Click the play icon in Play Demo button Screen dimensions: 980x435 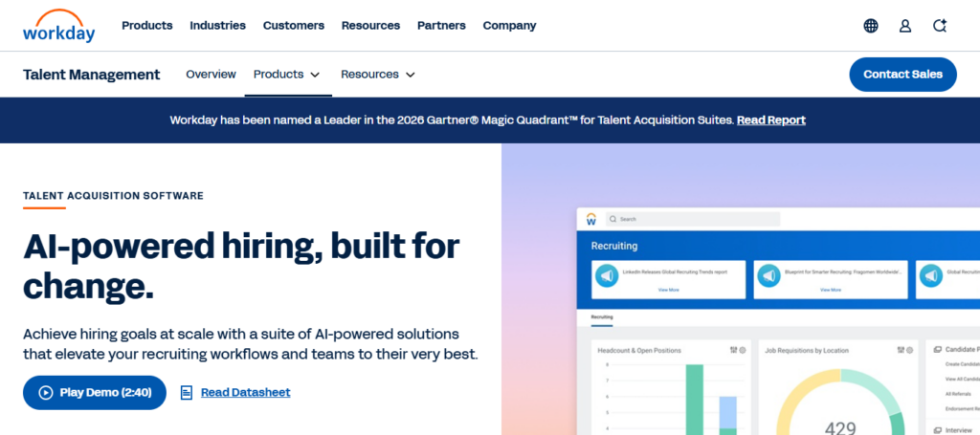46,393
